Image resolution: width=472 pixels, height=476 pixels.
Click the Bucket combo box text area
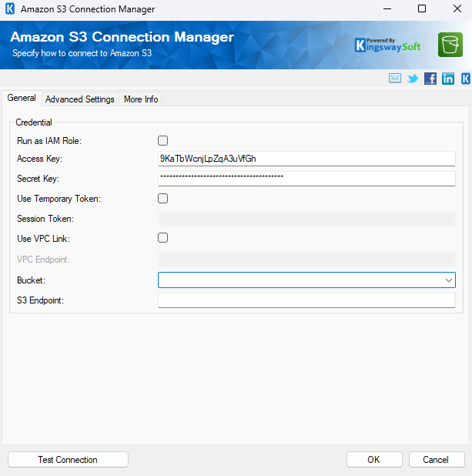(x=300, y=280)
